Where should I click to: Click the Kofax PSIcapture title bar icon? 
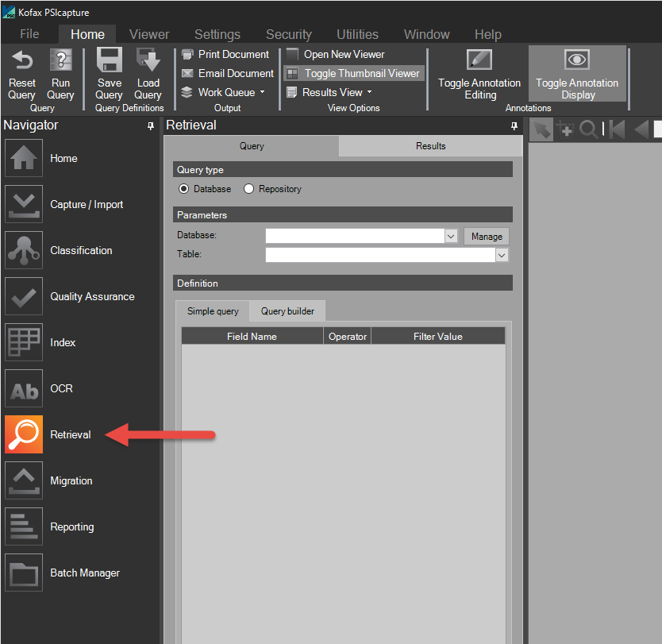pyautogui.click(x=9, y=12)
